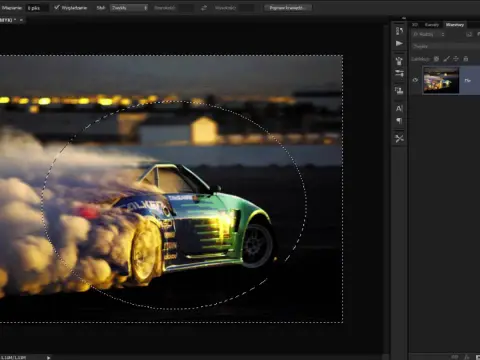Expand the status bar info arrow
The image size is (480, 360).
(48, 357)
